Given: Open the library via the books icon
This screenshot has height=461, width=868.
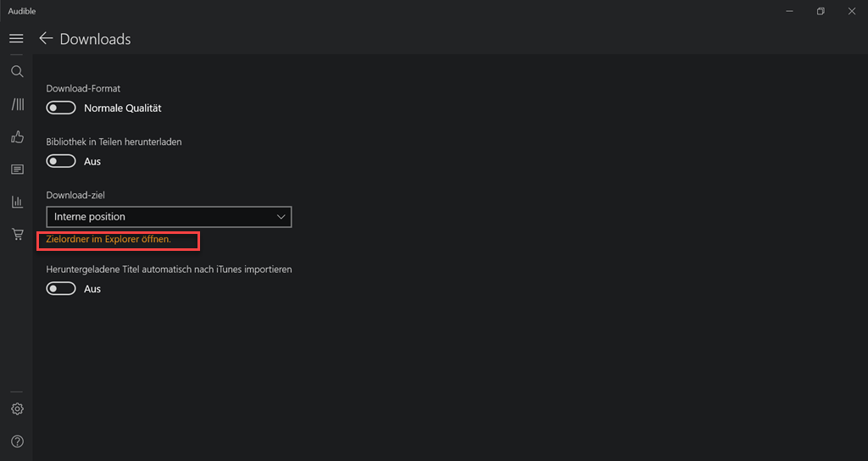Looking at the screenshot, I should 17,104.
